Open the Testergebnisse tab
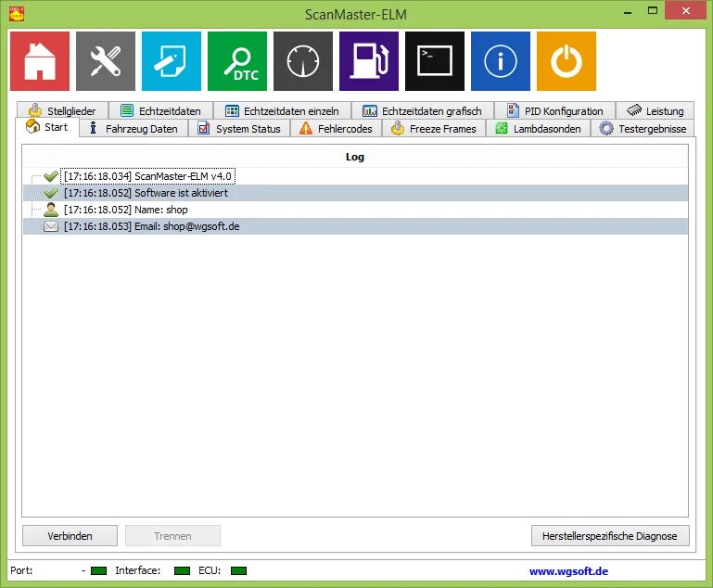The image size is (713, 588). tap(643, 129)
